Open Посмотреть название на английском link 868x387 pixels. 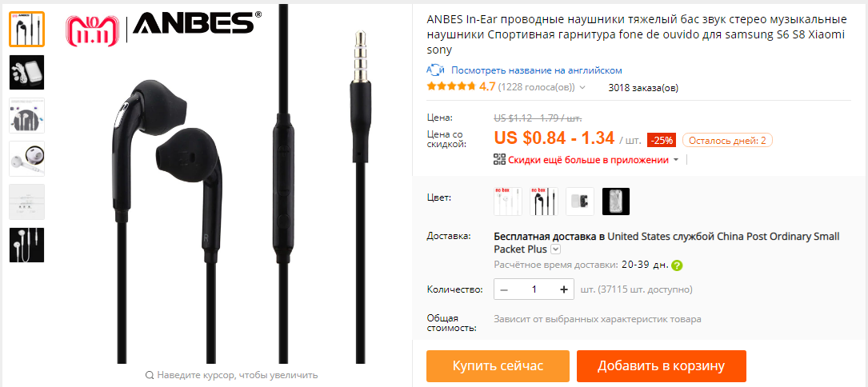point(537,70)
